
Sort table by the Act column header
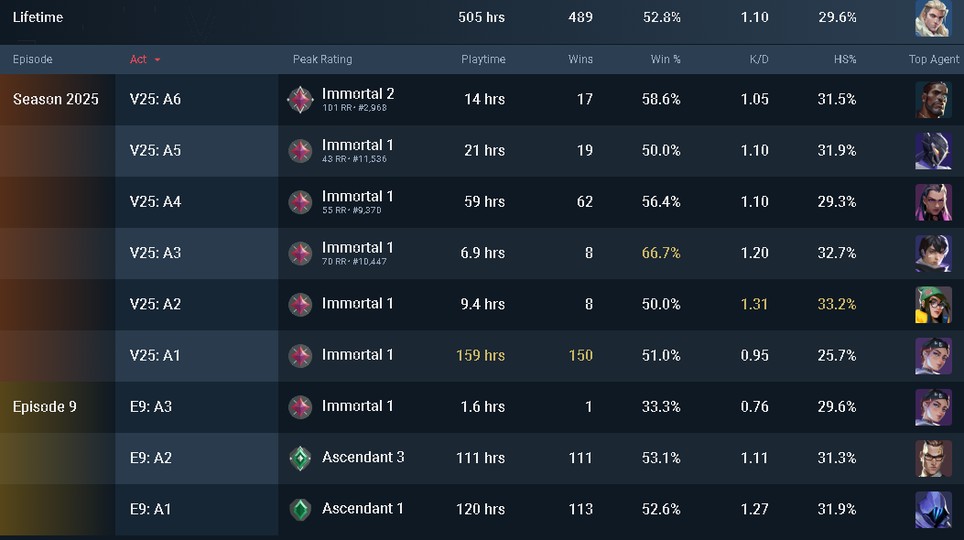pos(139,60)
